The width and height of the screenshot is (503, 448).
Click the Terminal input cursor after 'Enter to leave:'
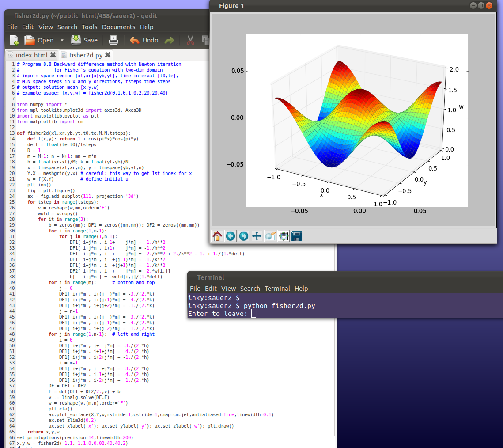(254, 314)
